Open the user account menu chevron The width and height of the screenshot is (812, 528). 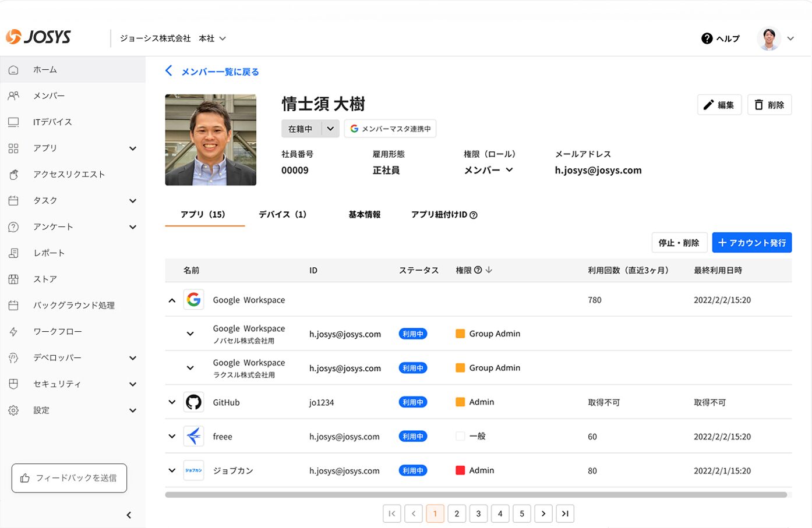pyautogui.click(x=790, y=38)
